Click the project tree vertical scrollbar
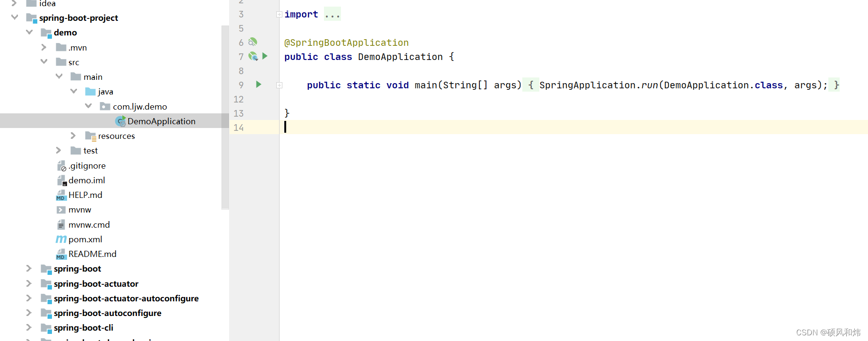 point(225,117)
